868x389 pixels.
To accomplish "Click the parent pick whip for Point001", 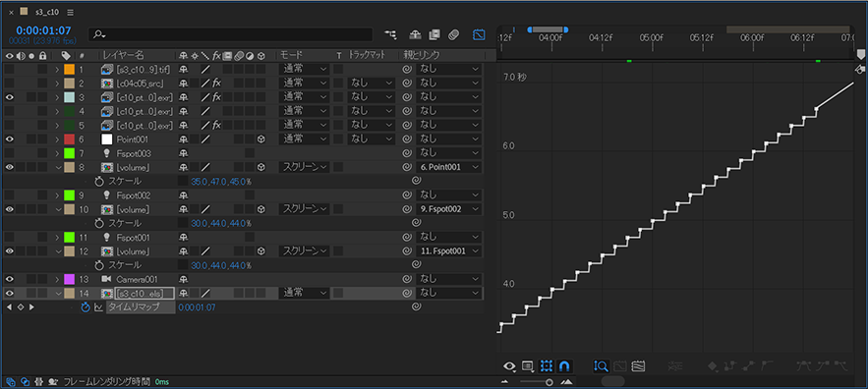I will click(407, 139).
